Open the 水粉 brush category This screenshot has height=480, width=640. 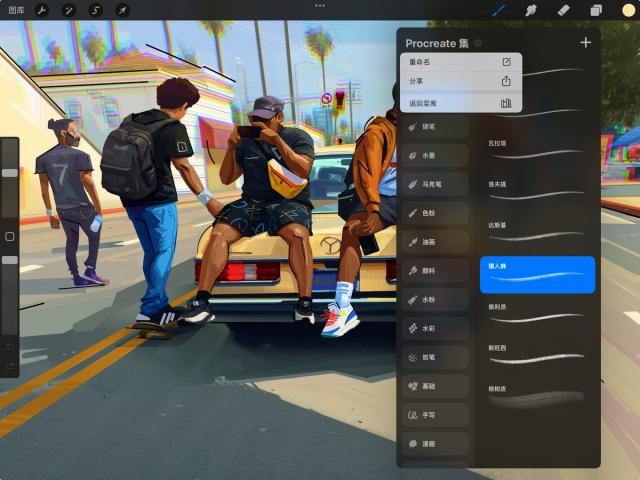coord(435,300)
